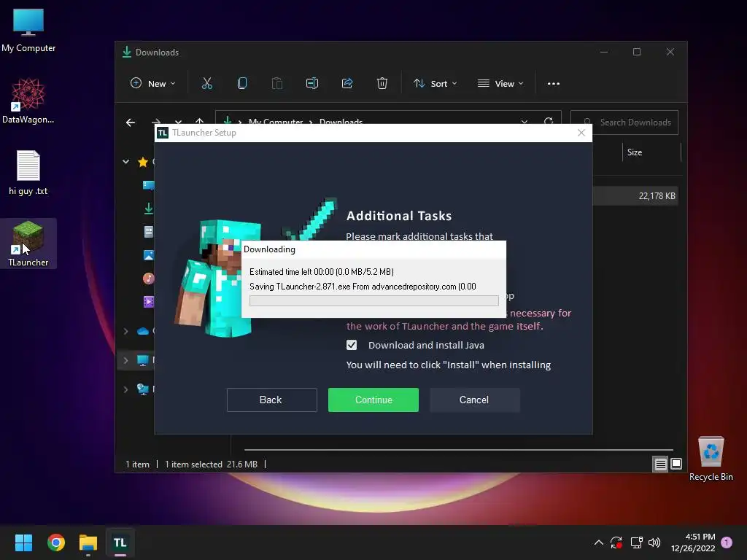Select the Recycle Bin desktop icon
Viewport: 747px width, 560px height.
click(x=711, y=459)
